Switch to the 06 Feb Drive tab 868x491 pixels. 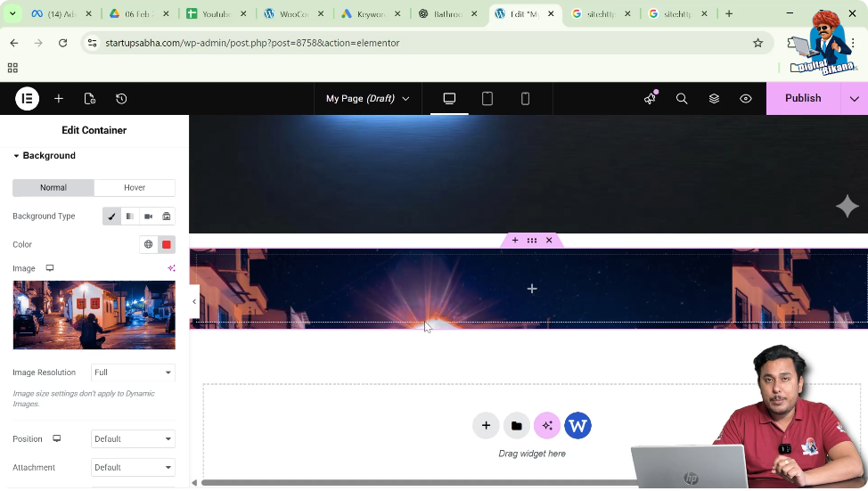[140, 14]
